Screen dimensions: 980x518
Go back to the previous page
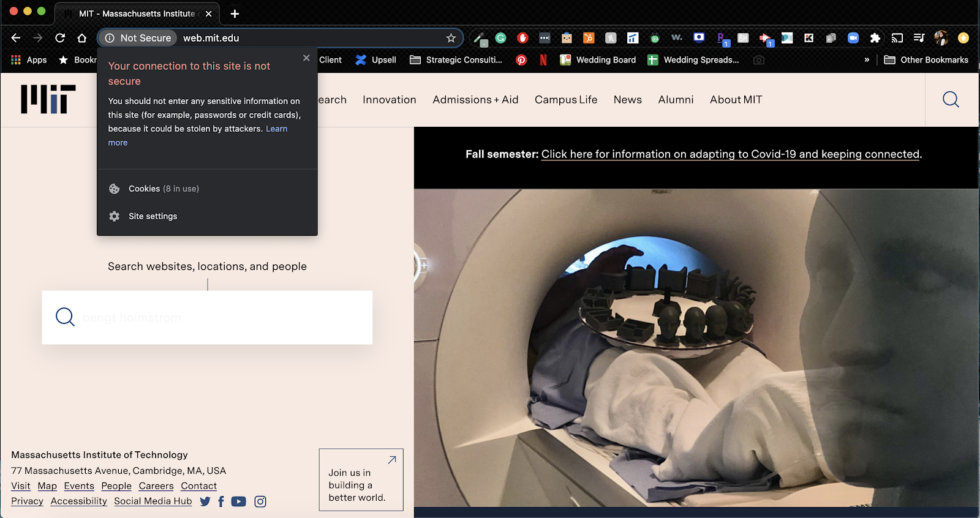click(x=16, y=38)
